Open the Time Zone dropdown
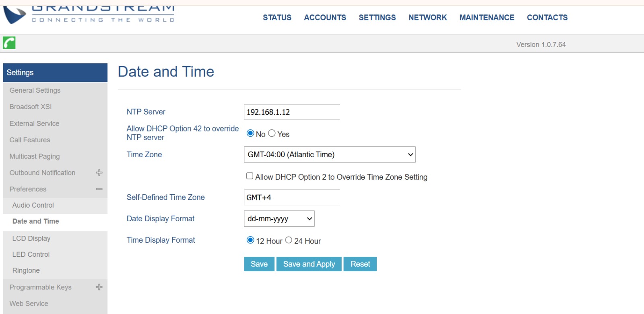 point(329,154)
